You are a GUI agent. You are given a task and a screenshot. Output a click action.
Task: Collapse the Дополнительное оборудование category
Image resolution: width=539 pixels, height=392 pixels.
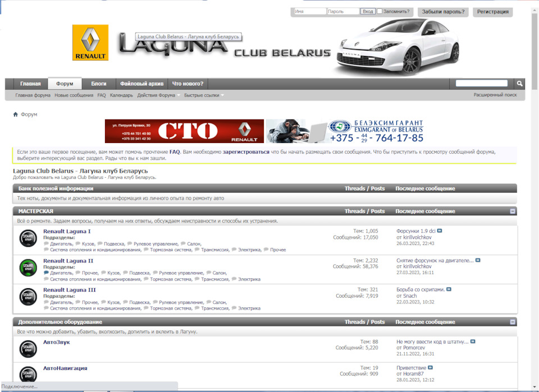513,322
